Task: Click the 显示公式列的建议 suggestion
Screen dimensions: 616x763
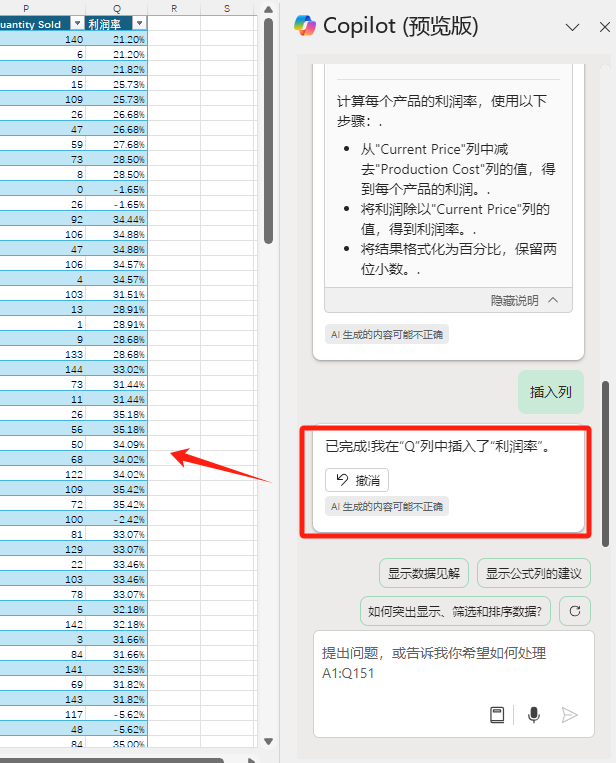Action: 533,573
